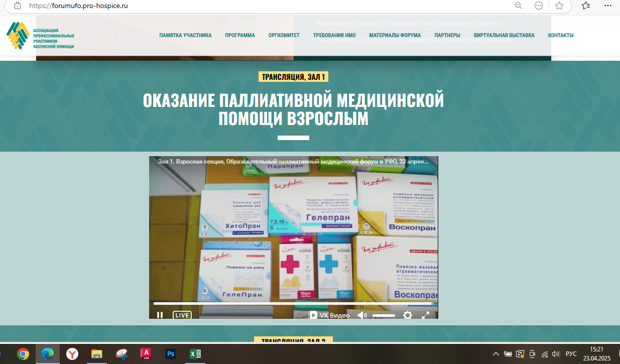Viewport: 620px width, 364px height.
Task: Open Требования НМО menu item
Action: 334,36
